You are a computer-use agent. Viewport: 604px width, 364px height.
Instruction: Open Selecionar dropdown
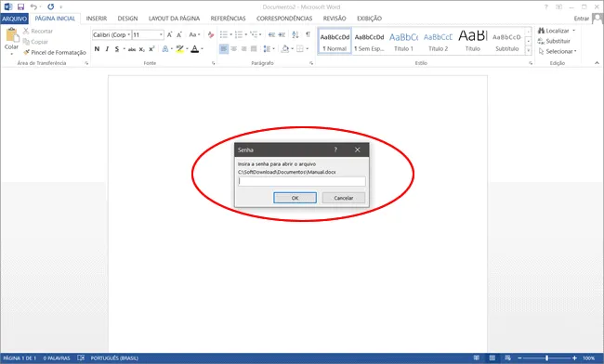coord(558,52)
